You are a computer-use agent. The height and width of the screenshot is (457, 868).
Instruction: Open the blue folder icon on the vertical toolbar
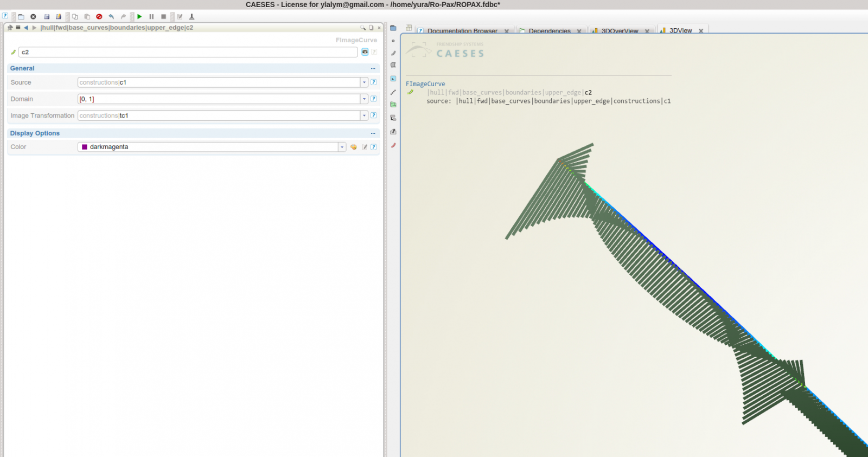point(393,28)
